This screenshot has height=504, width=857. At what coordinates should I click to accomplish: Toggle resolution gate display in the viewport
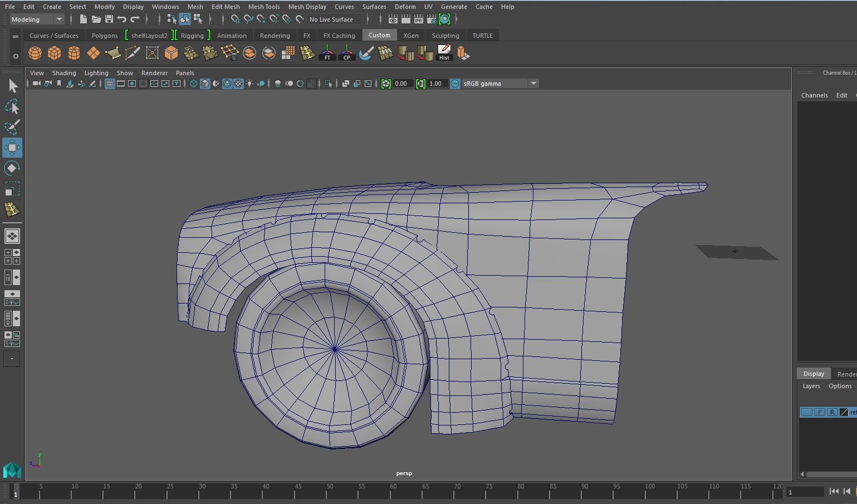(131, 83)
